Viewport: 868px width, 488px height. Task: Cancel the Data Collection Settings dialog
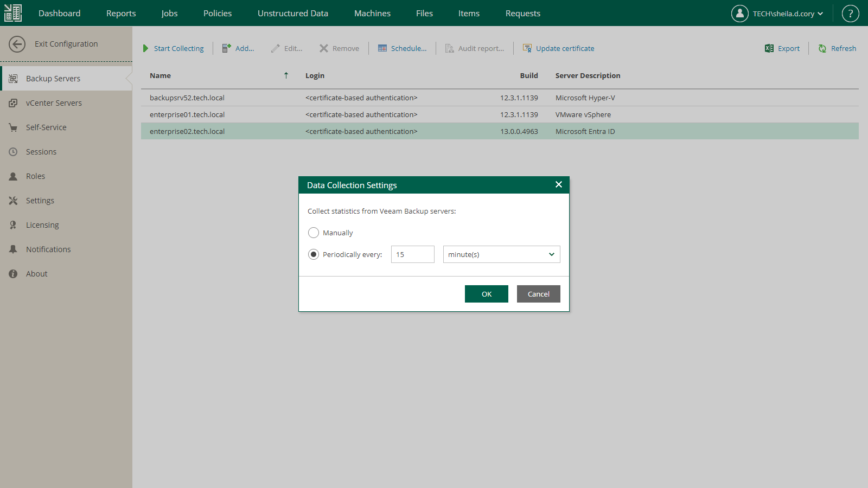coord(539,294)
